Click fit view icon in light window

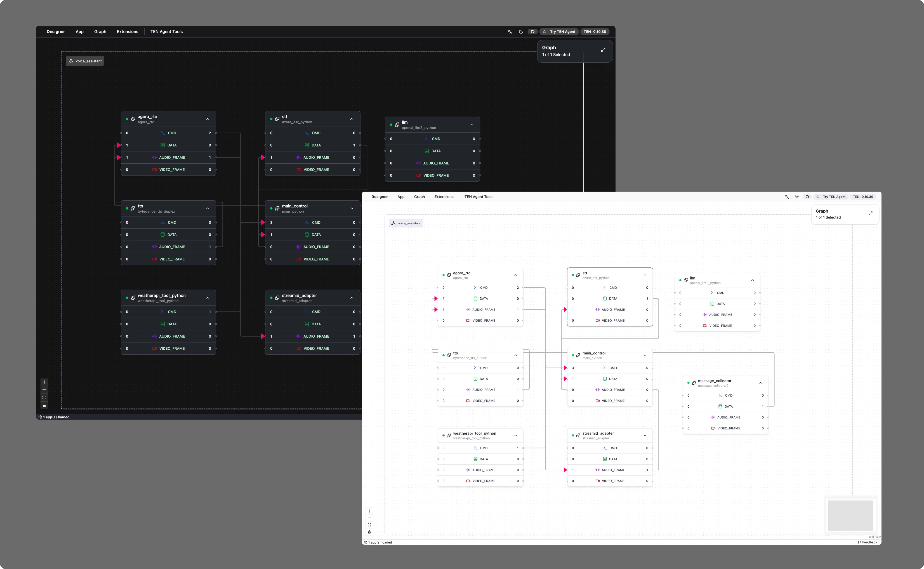tap(369, 525)
